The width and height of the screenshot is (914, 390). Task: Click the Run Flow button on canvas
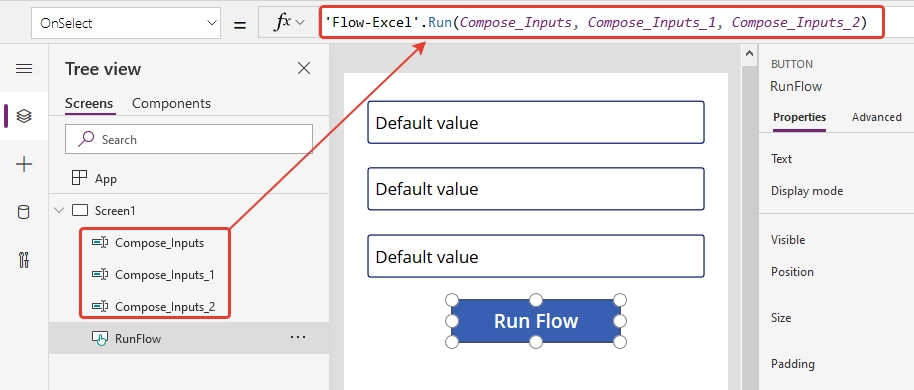pyautogui.click(x=536, y=321)
